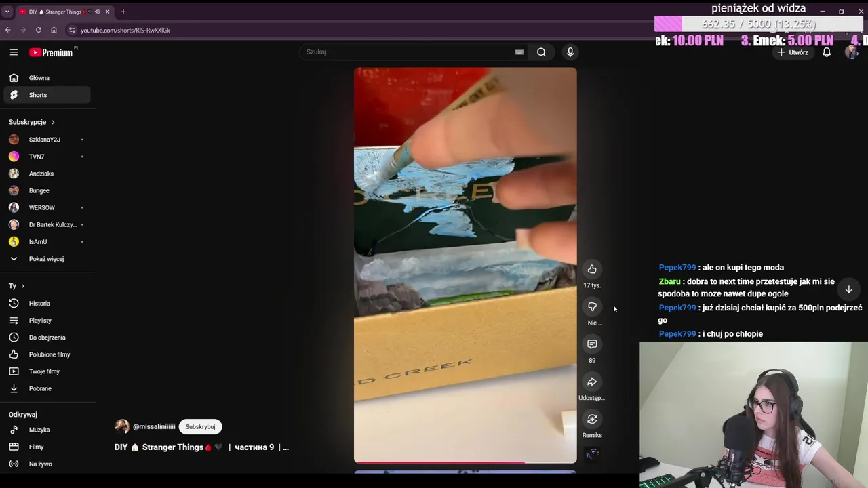Click the YouTube Premium logo
The image size is (868, 488).
(x=51, y=52)
